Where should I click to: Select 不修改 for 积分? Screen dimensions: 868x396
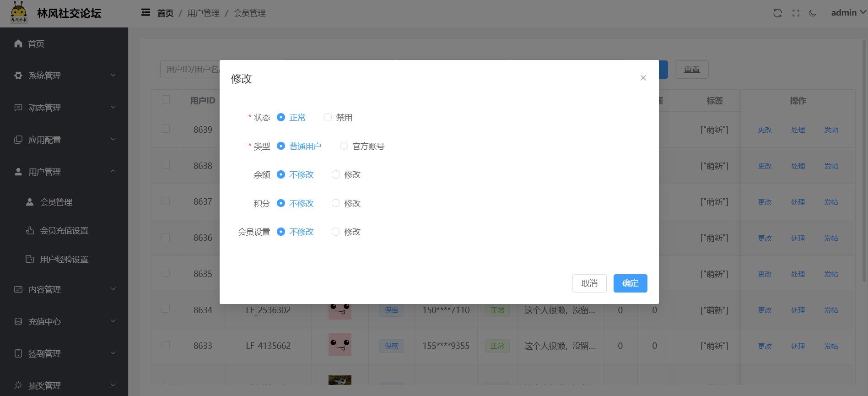[295, 203]
